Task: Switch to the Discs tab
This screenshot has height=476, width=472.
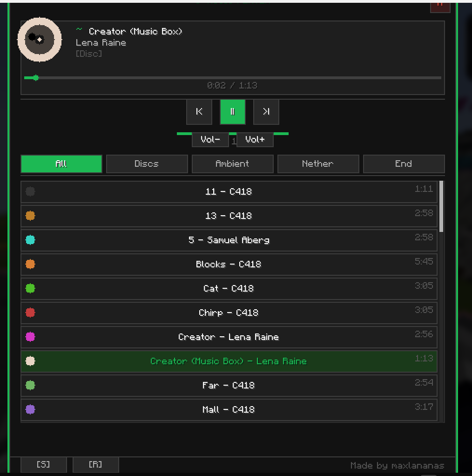Action: coord(147,164)
